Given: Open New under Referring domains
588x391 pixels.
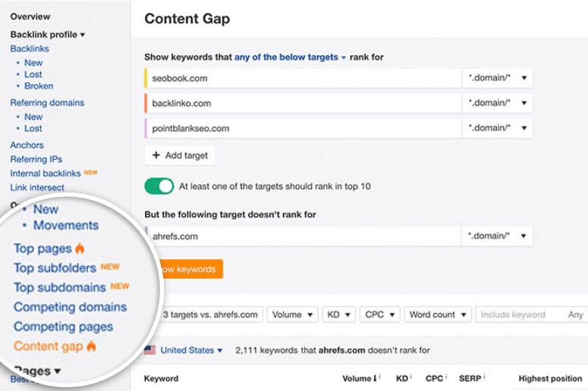Looking at the screenshot, I should [x=33, y=117].
